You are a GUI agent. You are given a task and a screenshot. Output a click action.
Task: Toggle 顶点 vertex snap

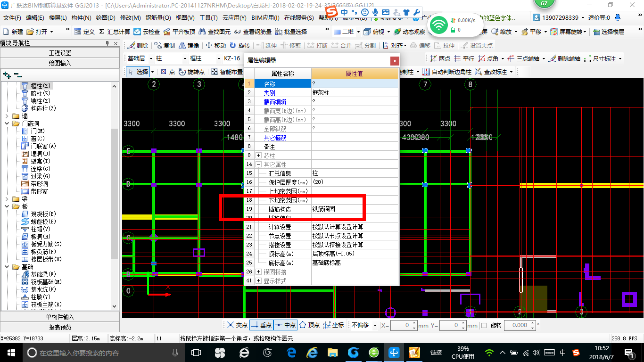point(310,325)
